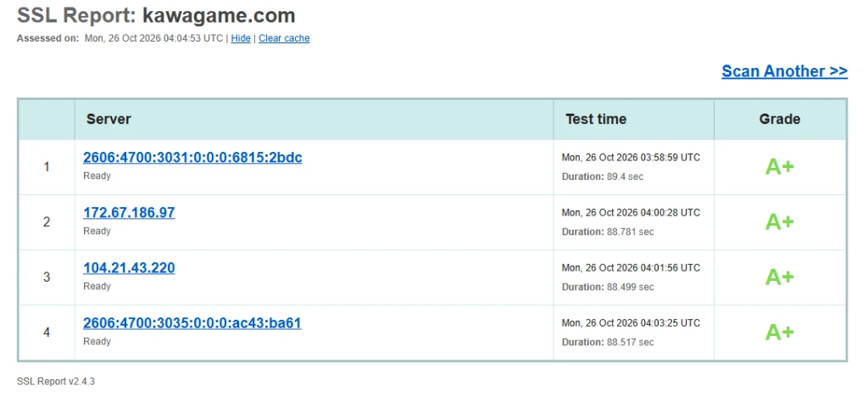The image size is (868, 397).
Task: Click the Grade column header
Action: point(780,119)
